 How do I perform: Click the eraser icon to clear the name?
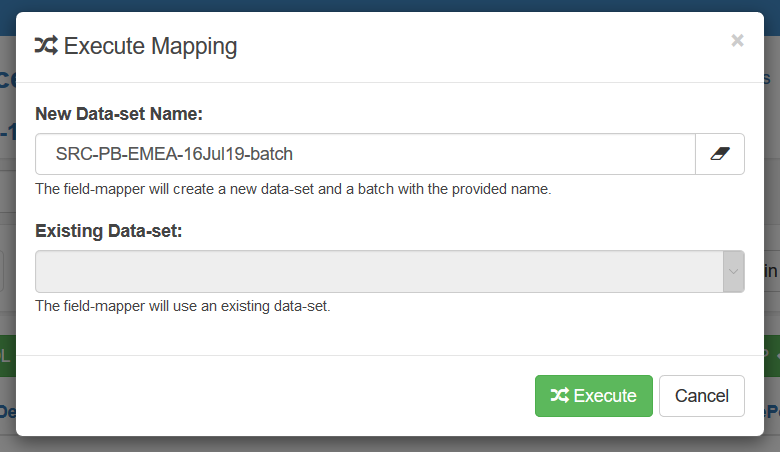720,154
